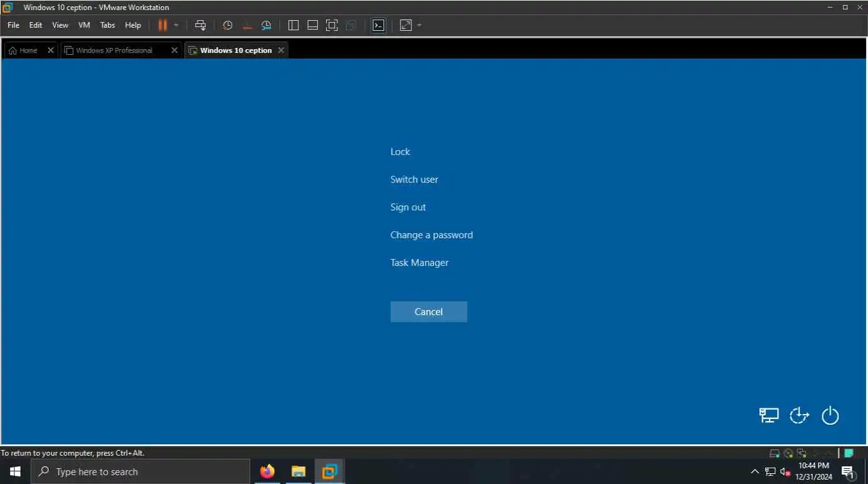Click the stretch guest display icon
The height and width of the screenshot is (484, 868).
click(406, 25)
